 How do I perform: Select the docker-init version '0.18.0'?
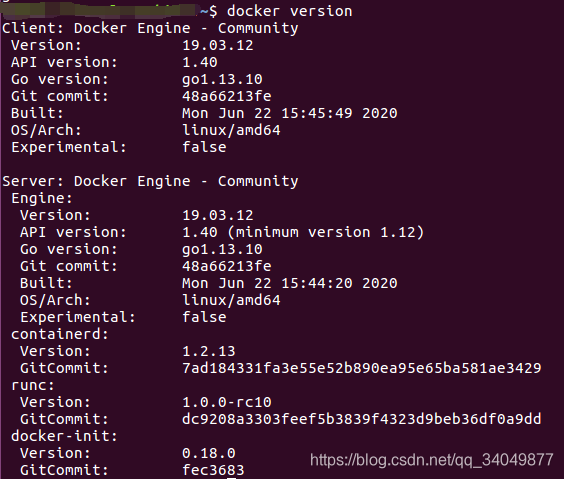pyautogui.click(x=209, y=453)
